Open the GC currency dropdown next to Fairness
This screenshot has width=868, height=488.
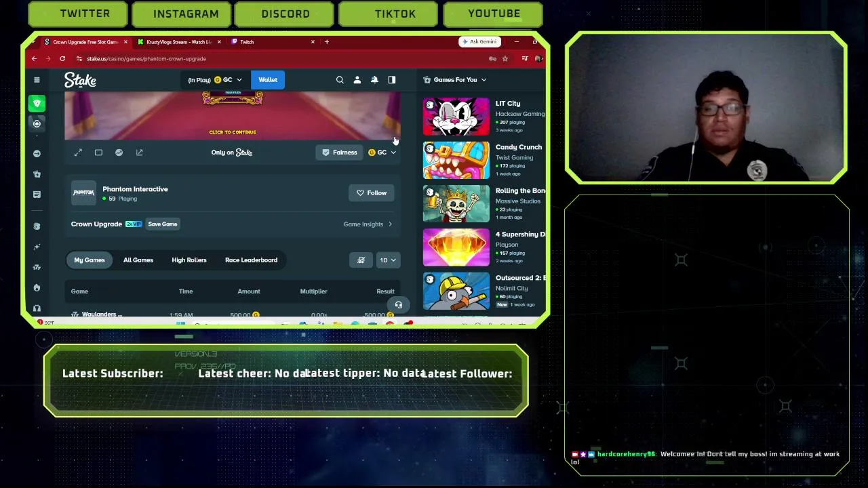coord(382,152)
